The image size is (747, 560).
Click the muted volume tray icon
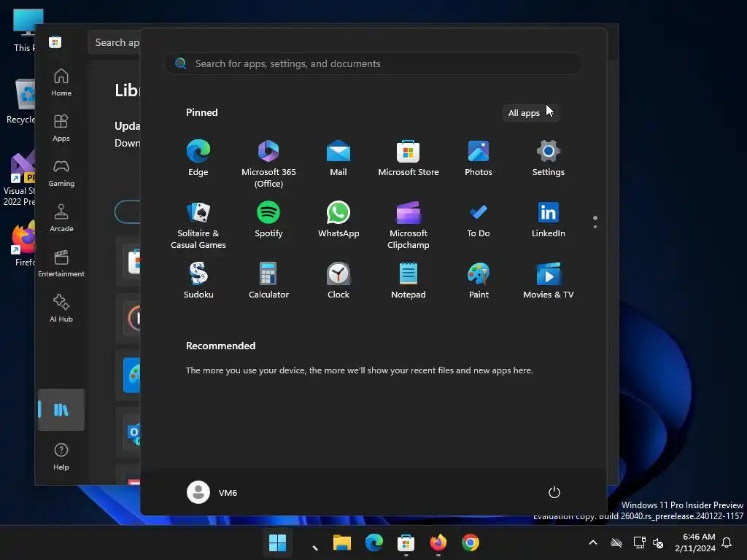point(658,542)
